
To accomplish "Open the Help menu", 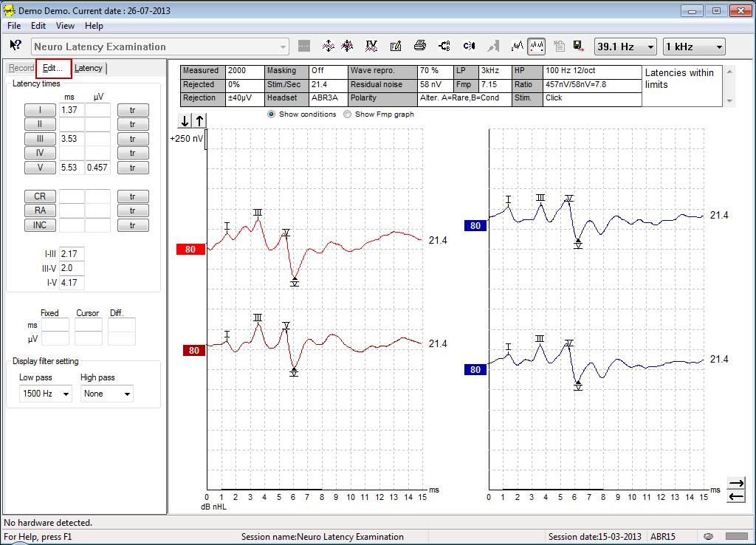I will click(94, 26).
